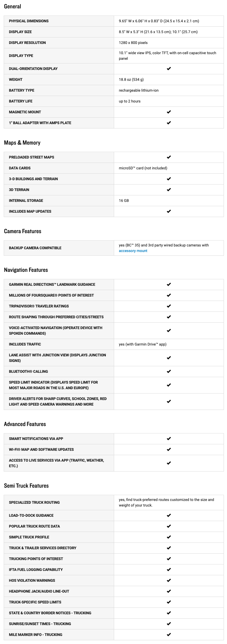
Task: Click the Smart Notifications via App checkmark
Action: tap(169, 439)
